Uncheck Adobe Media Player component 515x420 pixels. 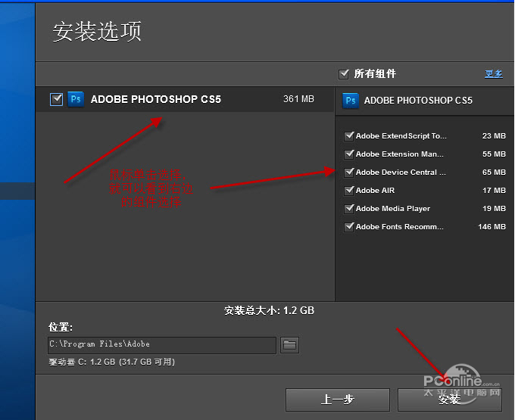349,209
